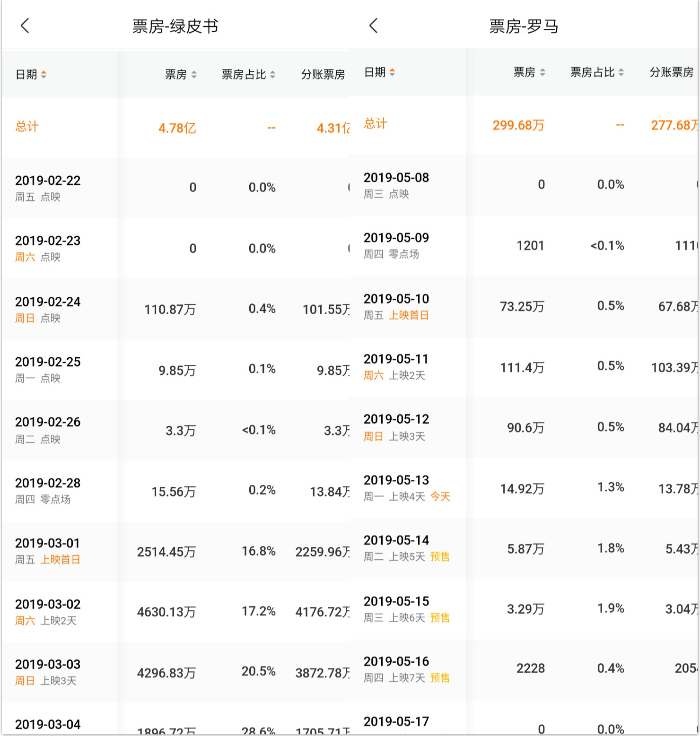Image resolution: width=700 pixels, height=736 pixels.
Task: Go back from 票房-绿皮书 page
Action: [x=25, y=26]
